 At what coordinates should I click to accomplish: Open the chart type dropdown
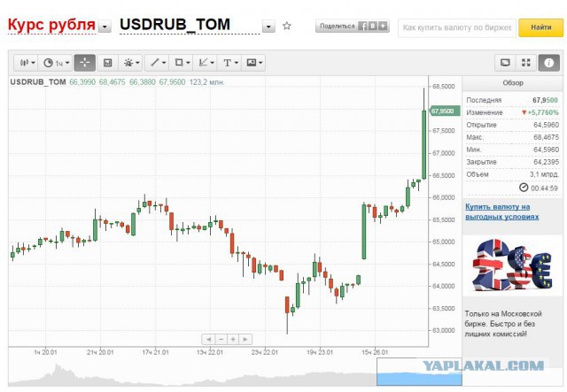pos(27,63)
